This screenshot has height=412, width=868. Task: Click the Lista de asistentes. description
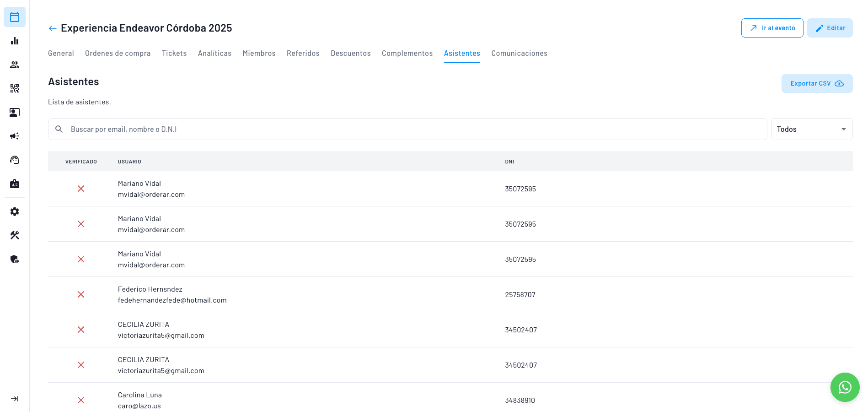(x=80, y=102)
